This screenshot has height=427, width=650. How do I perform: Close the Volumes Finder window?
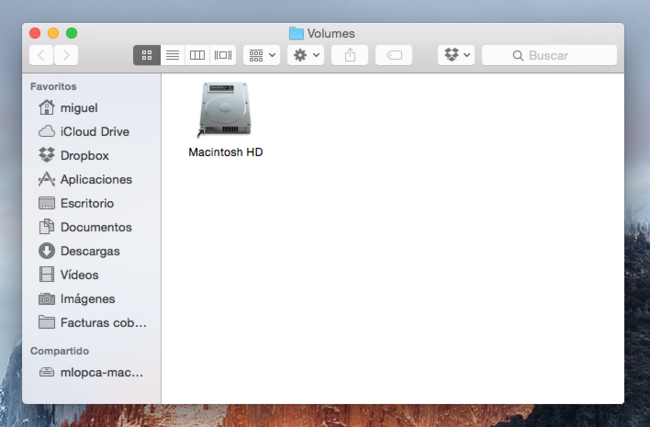(35, 33)
